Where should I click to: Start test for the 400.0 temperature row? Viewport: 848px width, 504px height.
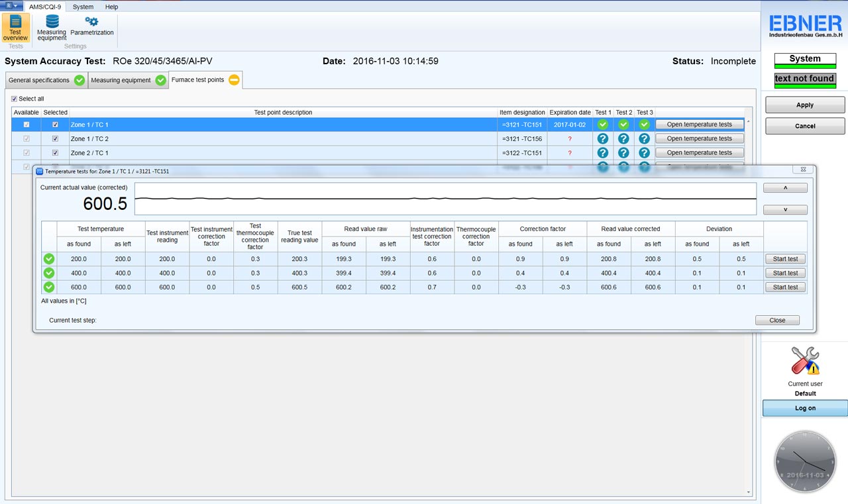(x=785, y=273)
